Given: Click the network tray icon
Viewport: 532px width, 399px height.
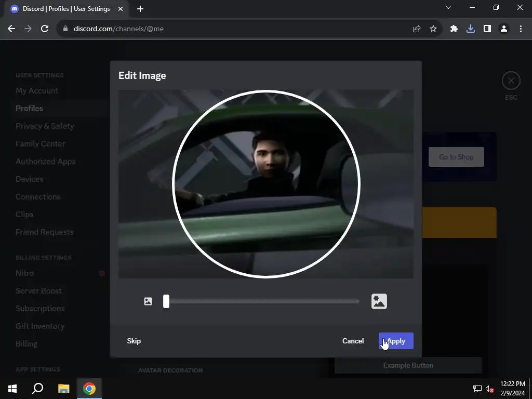Looking at the screenshot, I should pyautogui.click(x=477, y=389).
